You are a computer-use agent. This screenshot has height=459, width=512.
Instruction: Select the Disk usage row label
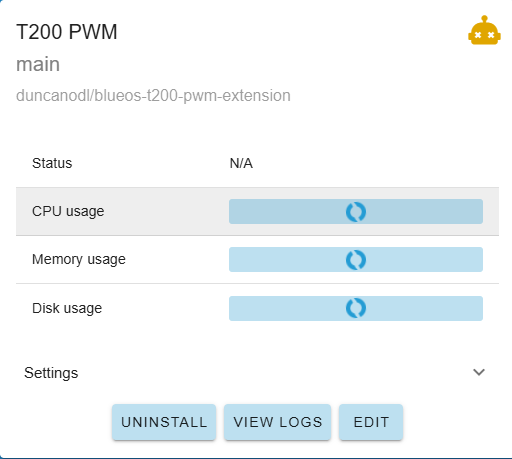(x=67, y=308)
